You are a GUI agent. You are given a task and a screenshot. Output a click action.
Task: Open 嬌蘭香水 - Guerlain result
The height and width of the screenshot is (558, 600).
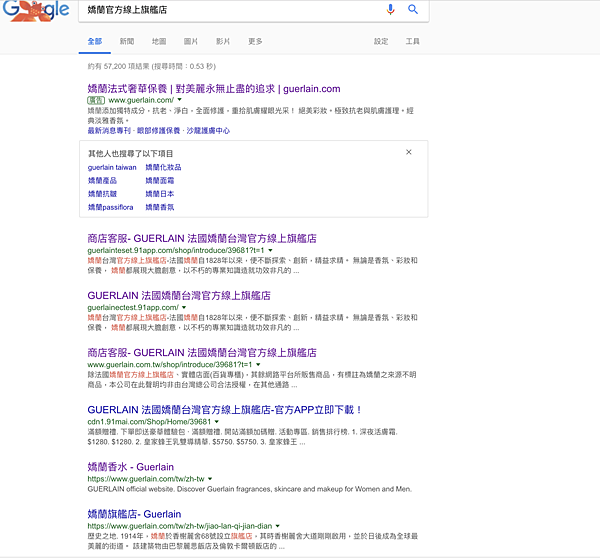[x=130, y=467]
